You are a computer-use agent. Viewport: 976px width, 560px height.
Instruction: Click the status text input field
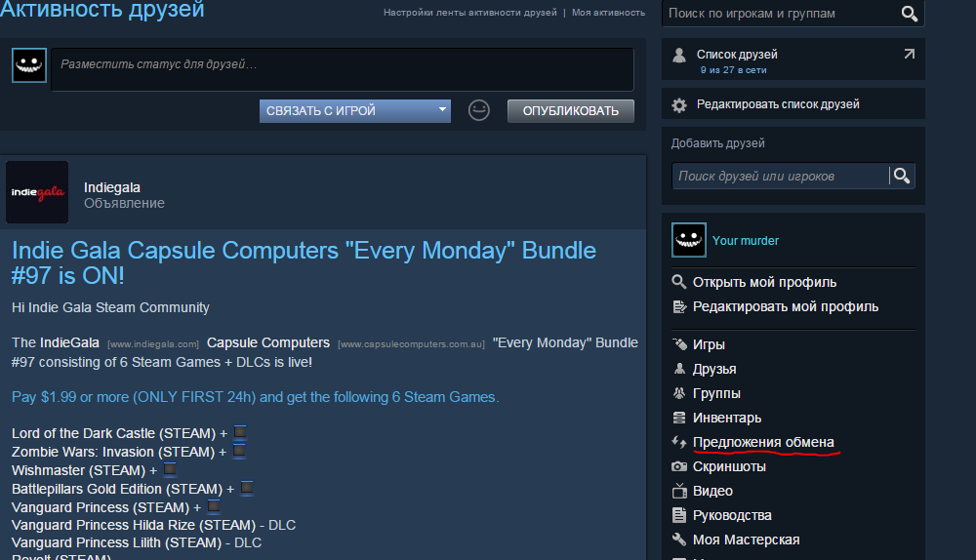pos(343,69)
